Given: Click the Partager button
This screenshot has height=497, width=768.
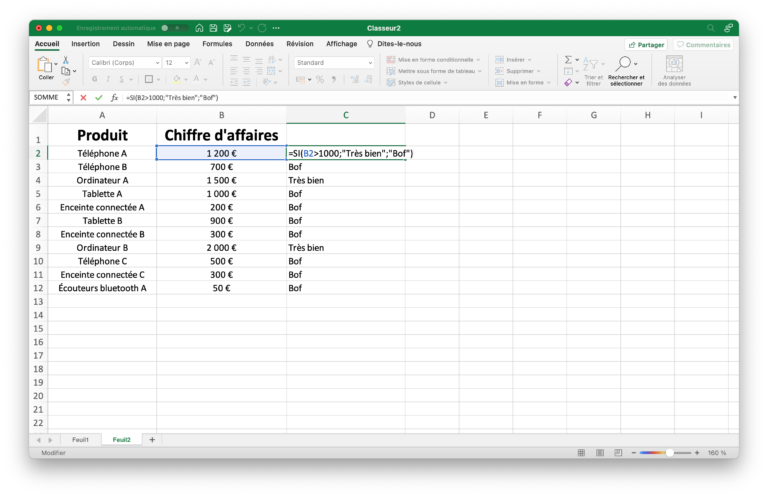Looking at the screenshot, I should tap(646, 45).
